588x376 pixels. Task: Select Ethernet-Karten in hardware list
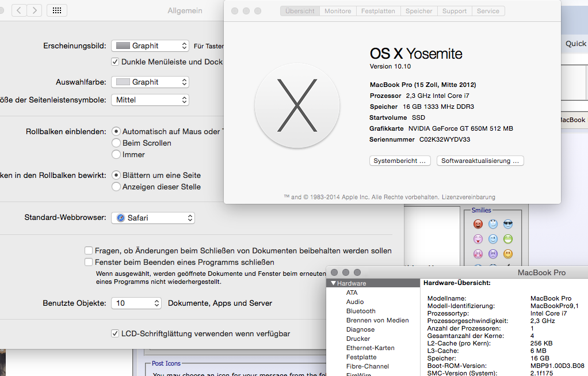pos(370,348)
